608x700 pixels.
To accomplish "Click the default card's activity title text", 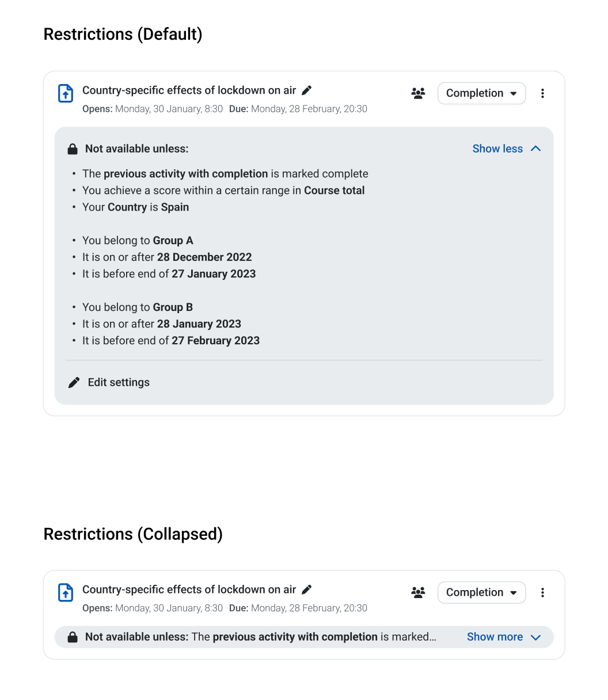I will click(189, 90).
